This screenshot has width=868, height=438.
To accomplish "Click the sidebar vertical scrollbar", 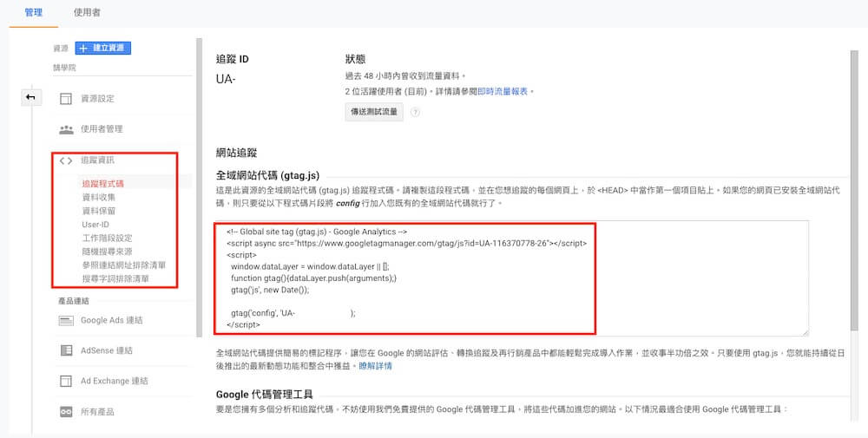I will (200, 188).
